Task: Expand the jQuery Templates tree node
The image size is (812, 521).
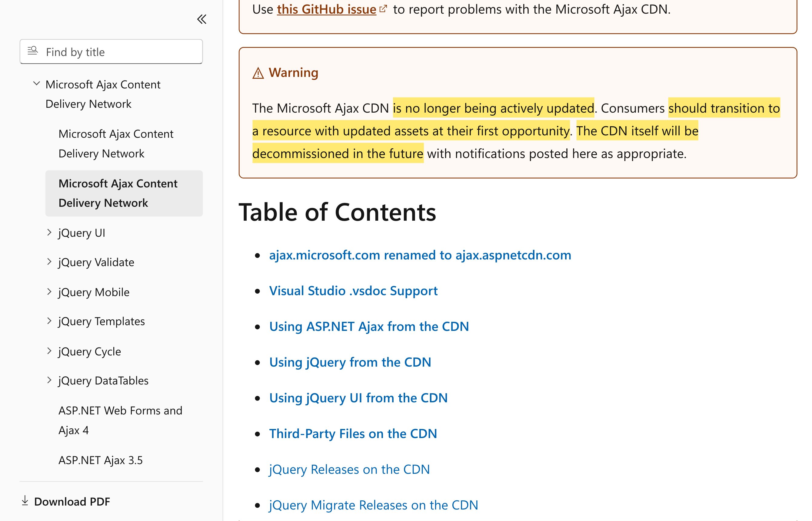Action: pos(49,321)
